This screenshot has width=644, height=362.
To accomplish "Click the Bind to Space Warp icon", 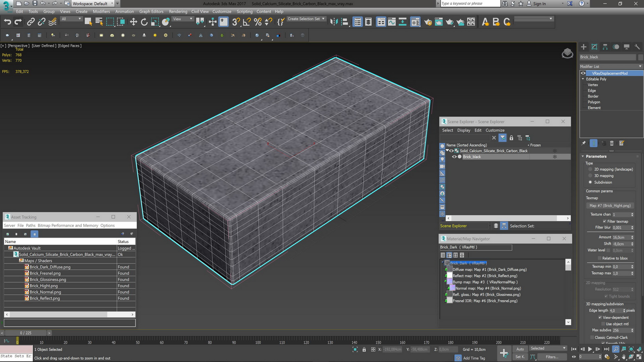I will click(x=53, y=22).
